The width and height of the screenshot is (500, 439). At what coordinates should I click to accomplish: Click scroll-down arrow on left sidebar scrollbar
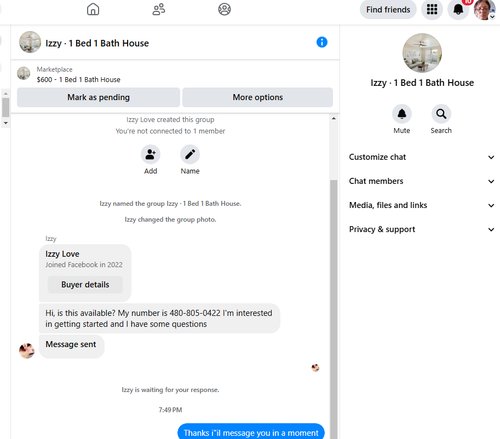click(5, 123)
